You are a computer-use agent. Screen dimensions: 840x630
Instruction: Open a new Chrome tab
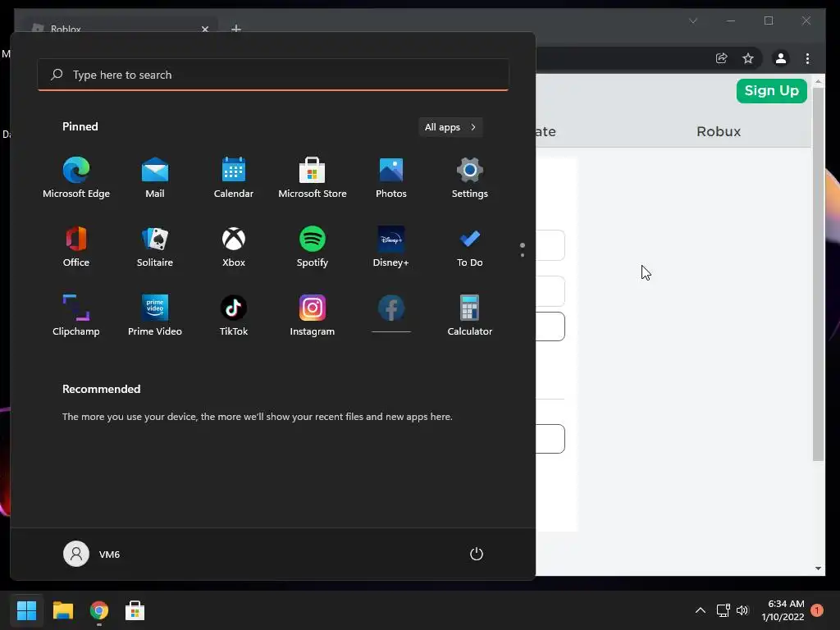[235, 29]
